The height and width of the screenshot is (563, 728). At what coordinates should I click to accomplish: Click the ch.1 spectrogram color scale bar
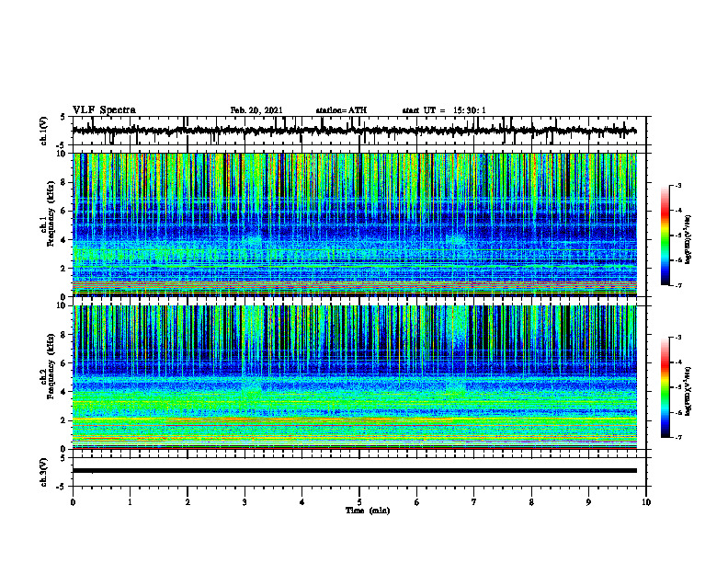click(x=665, y=235)
